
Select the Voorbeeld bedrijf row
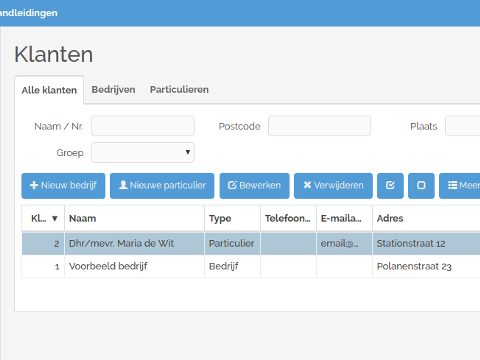coord(251,266)
